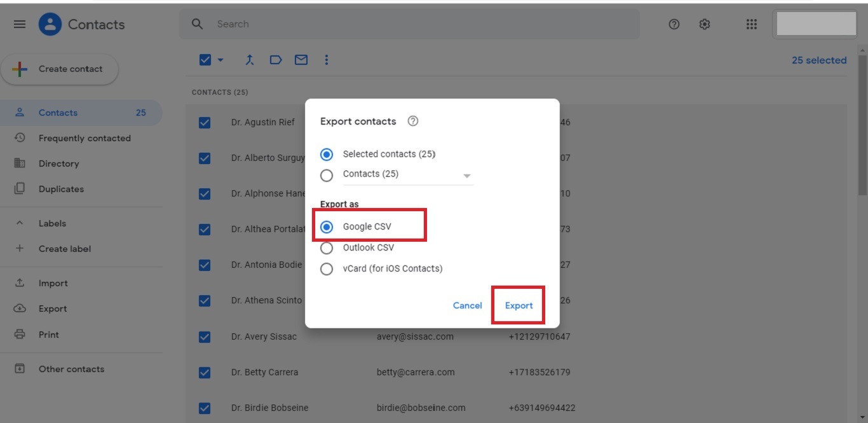The width and height of the screenshot is (868, 423).
Task: Click the person icon beside Contacts
Action: (20, 112)
